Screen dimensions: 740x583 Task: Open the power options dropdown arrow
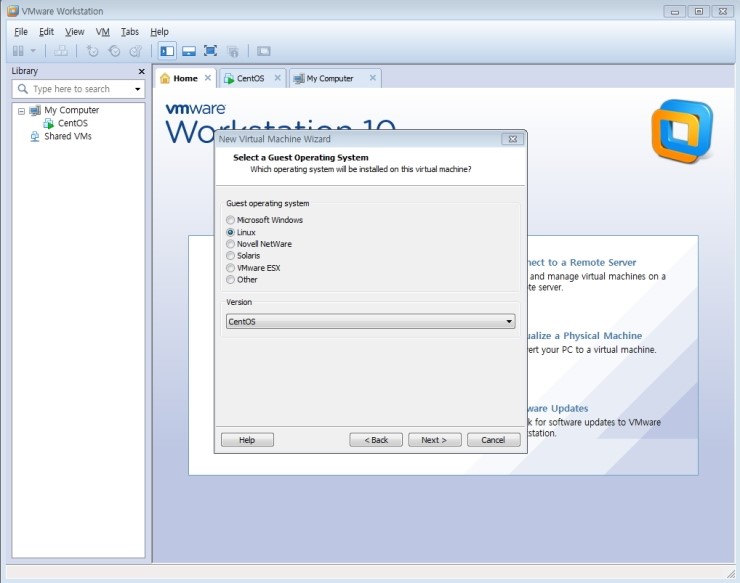click(33, 51)
